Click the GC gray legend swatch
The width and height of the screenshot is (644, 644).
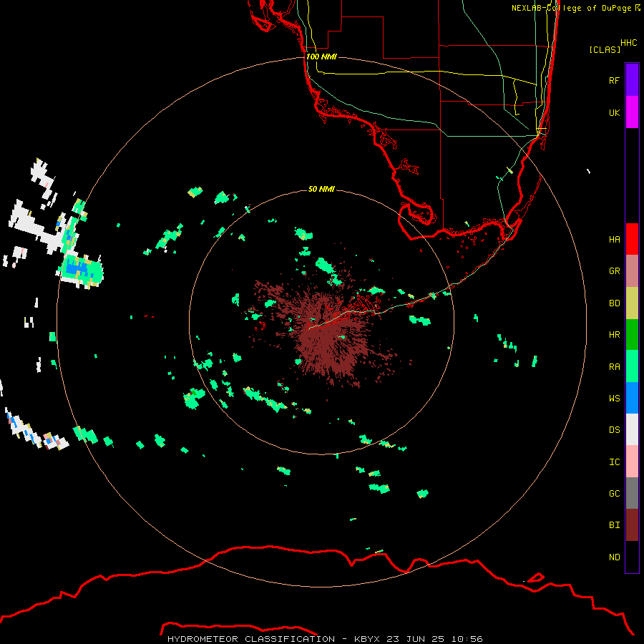(x=632, y=493)
